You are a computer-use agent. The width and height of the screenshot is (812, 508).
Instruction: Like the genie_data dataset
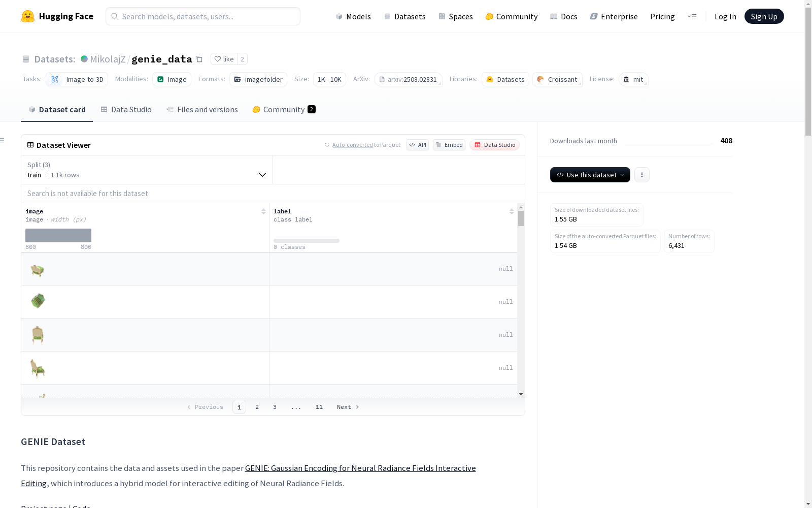coord(224,59)
